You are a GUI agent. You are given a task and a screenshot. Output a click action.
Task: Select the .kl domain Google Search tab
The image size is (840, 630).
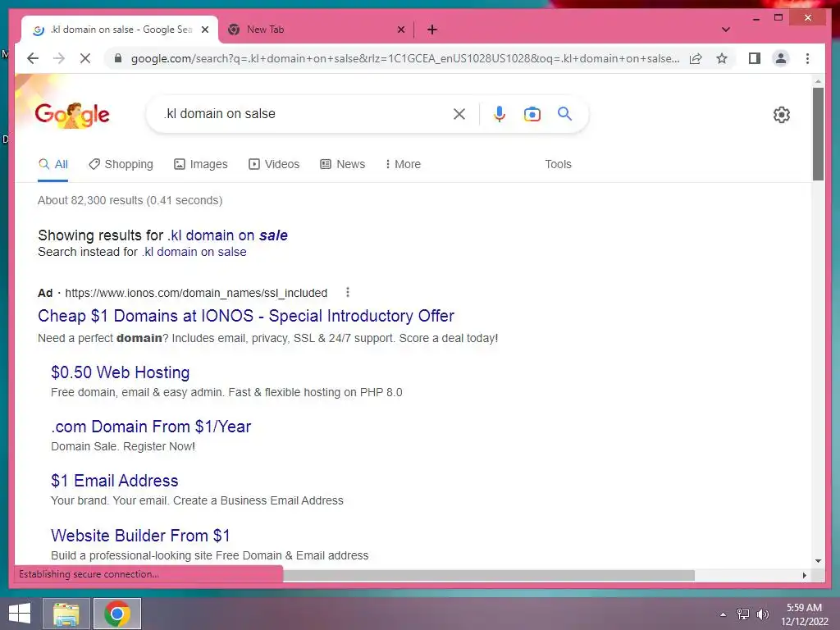[x=119, y=30]
